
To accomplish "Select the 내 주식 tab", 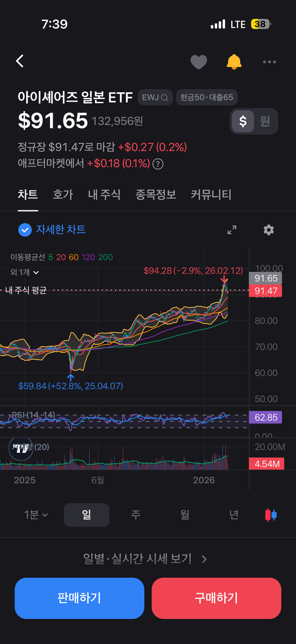I will point(104,195).
